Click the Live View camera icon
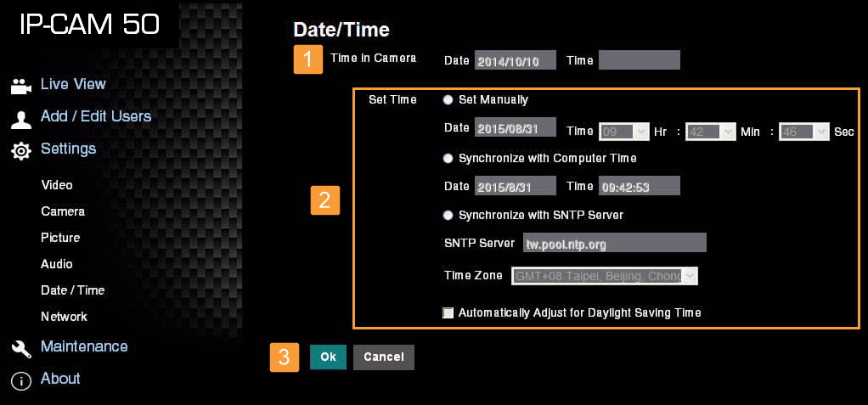868x405 pixels. point(20,86)
